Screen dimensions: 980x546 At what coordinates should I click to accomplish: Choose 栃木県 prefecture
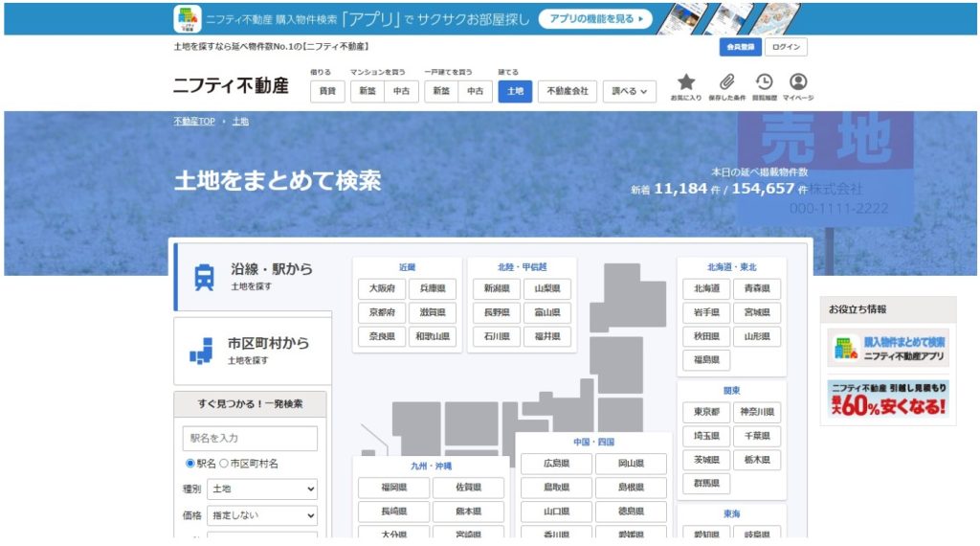[757, 459]
